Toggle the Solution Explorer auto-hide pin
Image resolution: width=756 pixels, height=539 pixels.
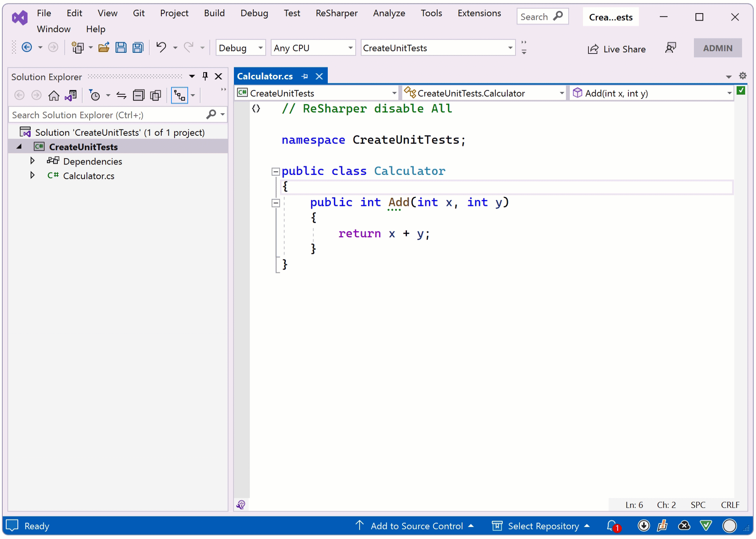pos(205,76)
